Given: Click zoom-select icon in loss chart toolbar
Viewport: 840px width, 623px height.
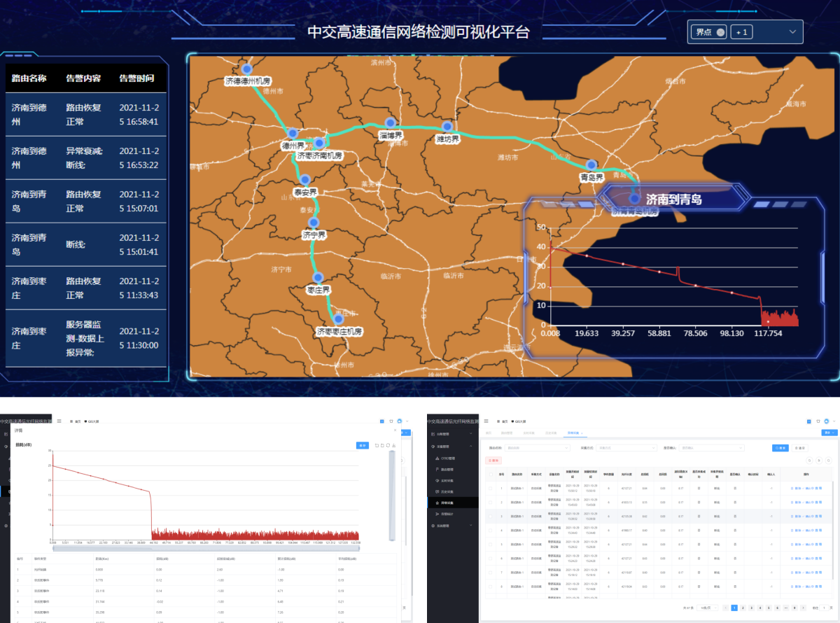Looking at the screenshot, I should [x=377, y=445].
